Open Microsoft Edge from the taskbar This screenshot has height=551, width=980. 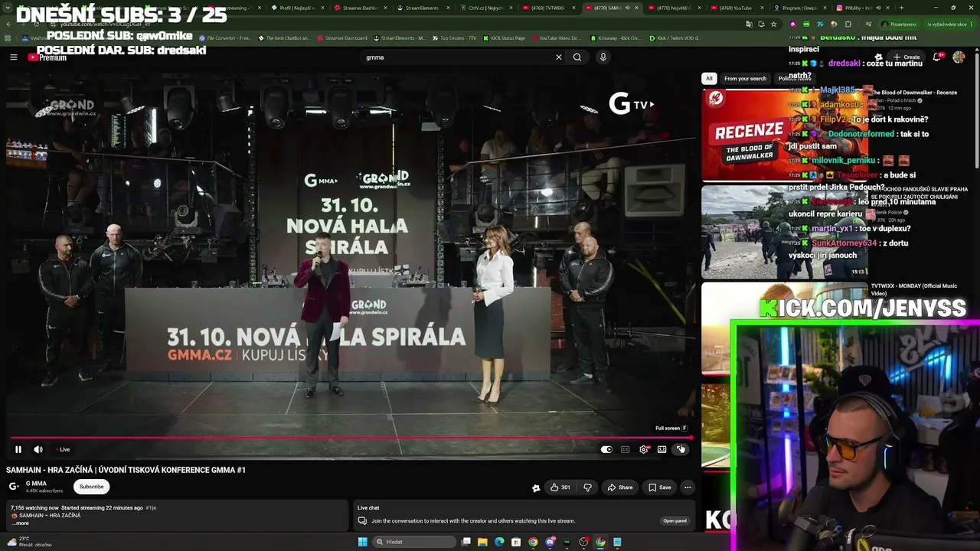click(499, 542)
